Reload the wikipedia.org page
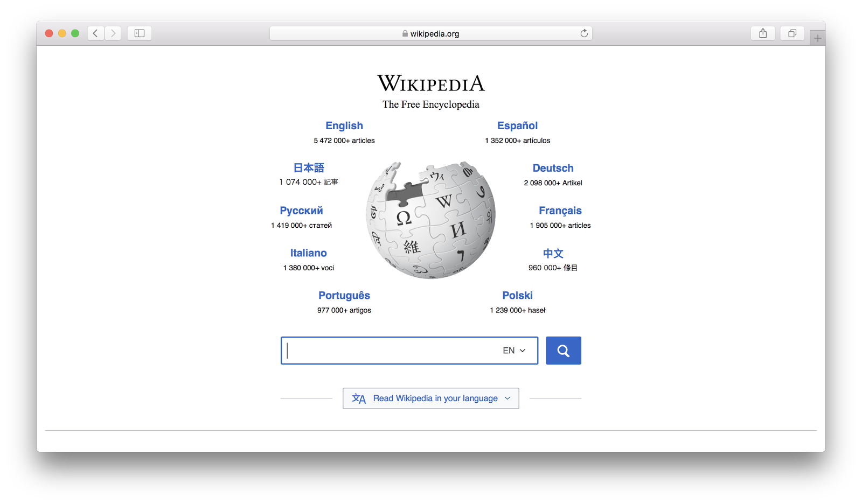 point(584,33)
